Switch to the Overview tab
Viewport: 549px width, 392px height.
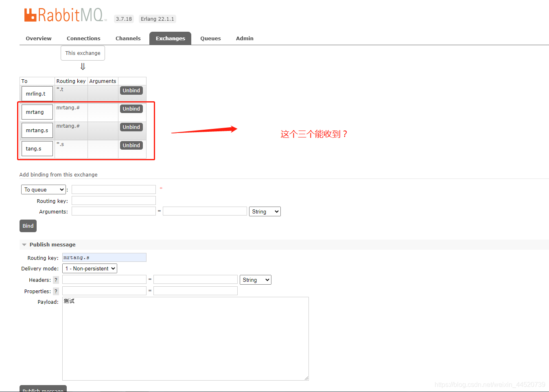click(x=39, y=38)
